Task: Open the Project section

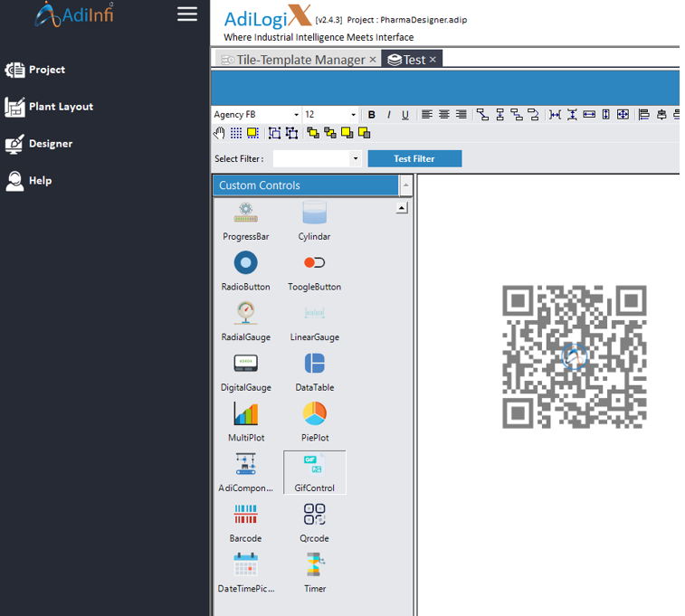Action: click(35, 70)
